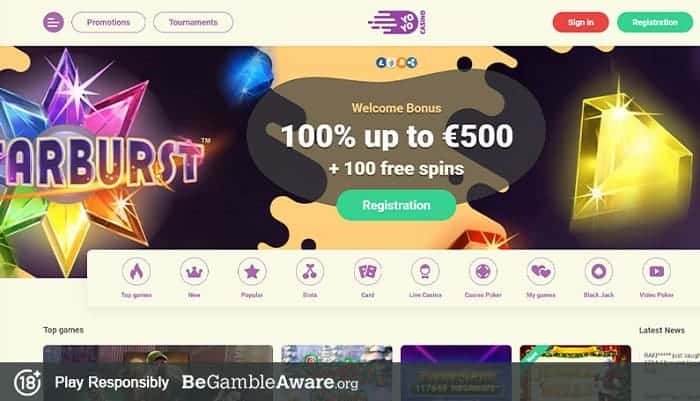This screenshot has height=401, width=700.
Task: Choose the Popular star category icon
Action: [252, 272]
